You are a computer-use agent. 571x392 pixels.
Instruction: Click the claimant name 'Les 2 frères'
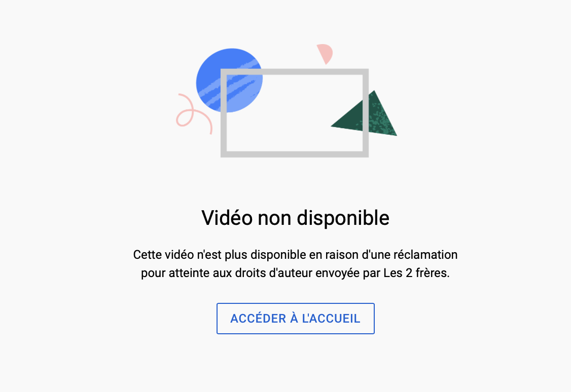tap(416, 272)
